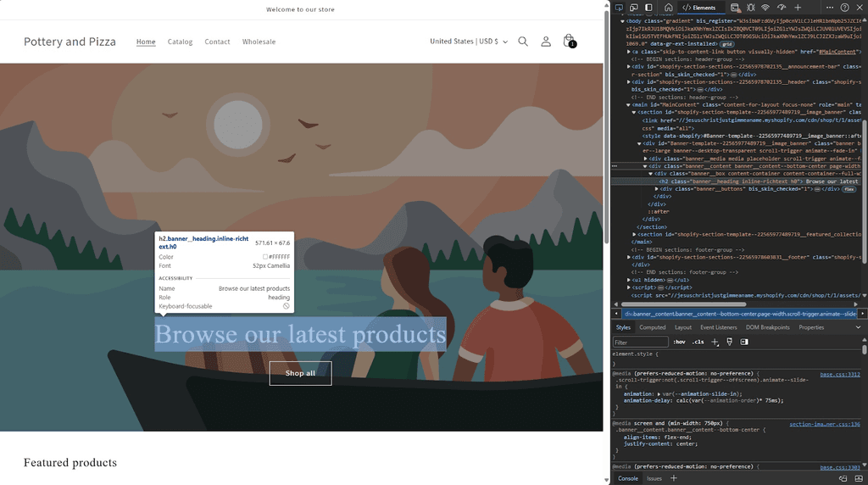Open the store search magnifier icon
The height and width of the screenshot is (485, 868).
[522, 42]
